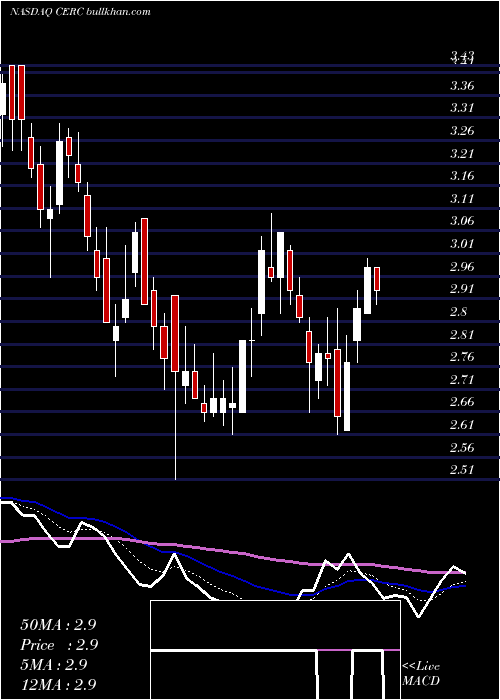Click the 3.01 price axis label
500x700 pixels.
click(x=462, y=244)
